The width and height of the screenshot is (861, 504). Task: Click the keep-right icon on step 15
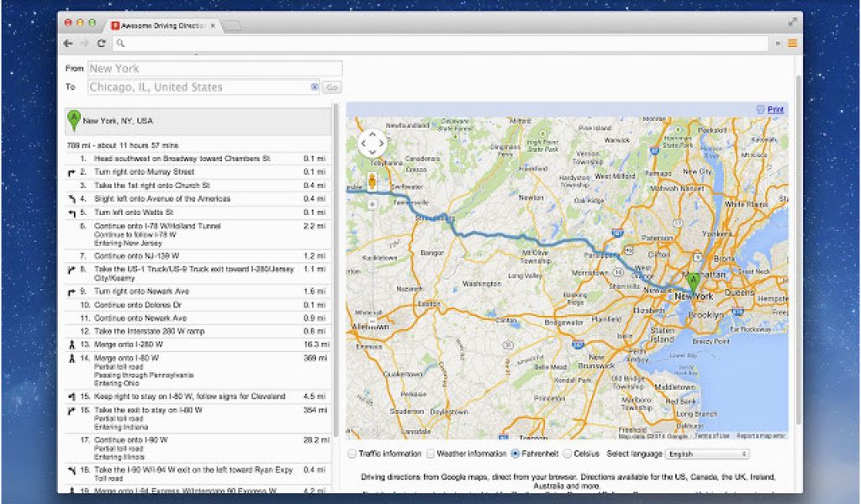pyautogui.click(x=71, y=396)
